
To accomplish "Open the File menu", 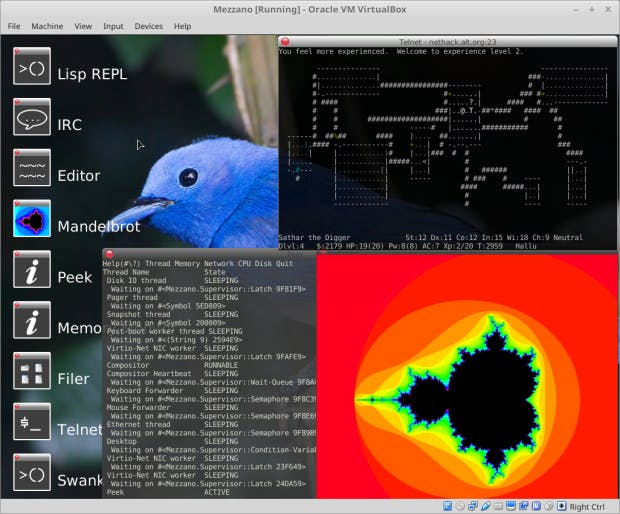I will point(14,26).
